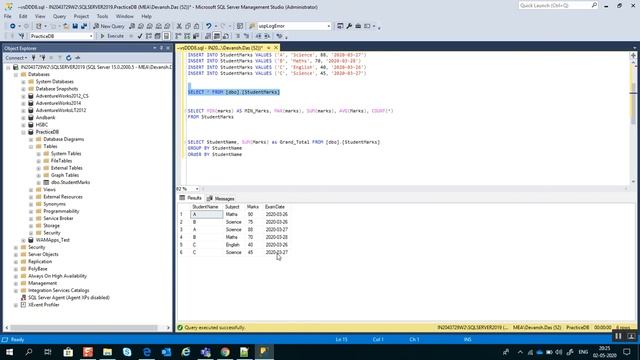Click the Uncomment selected lines icon

pyautogui.click(x=247, y=36)
